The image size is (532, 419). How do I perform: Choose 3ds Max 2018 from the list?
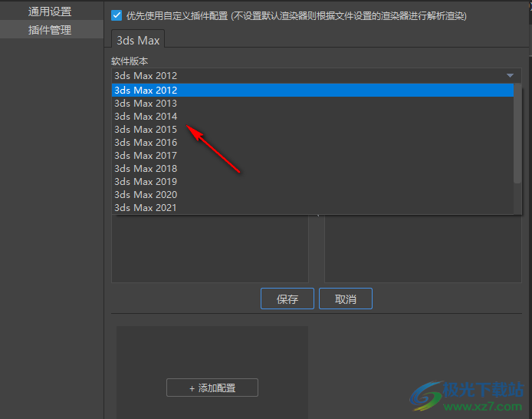[313, 168]
